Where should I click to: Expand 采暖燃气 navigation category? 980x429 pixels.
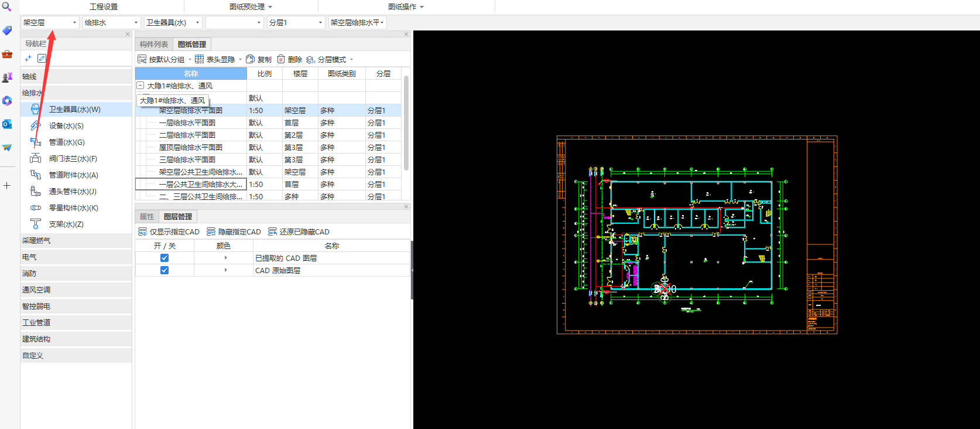coord(76,241)
